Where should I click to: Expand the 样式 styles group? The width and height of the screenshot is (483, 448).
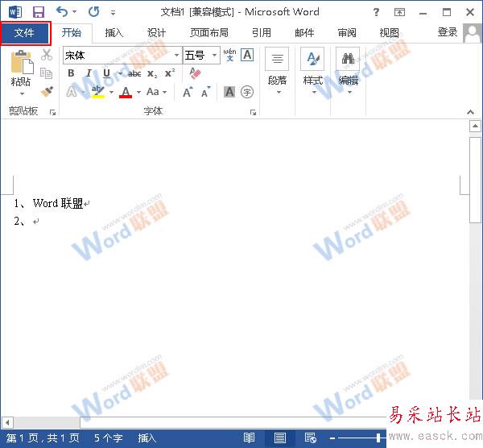coord(312,71)
